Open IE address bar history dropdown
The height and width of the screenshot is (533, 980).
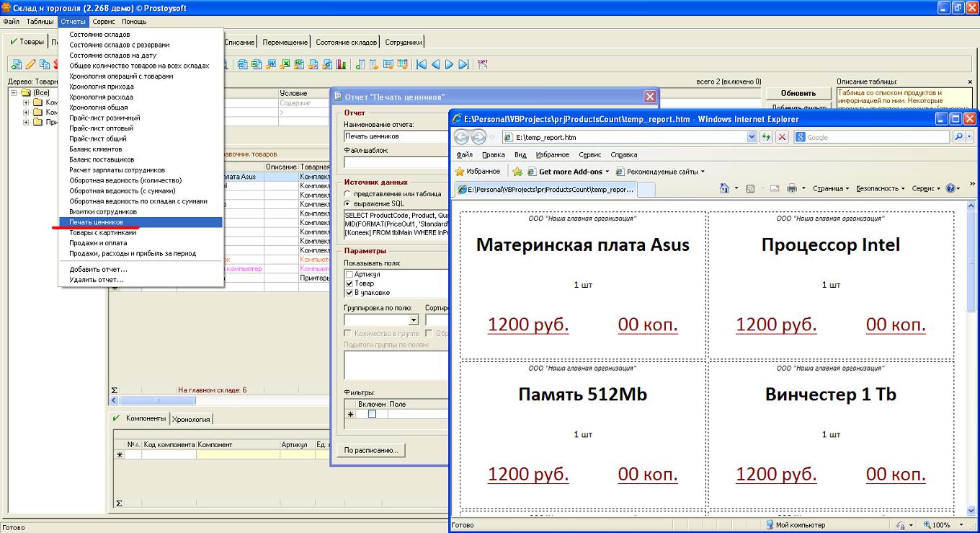tap(752, 137)
